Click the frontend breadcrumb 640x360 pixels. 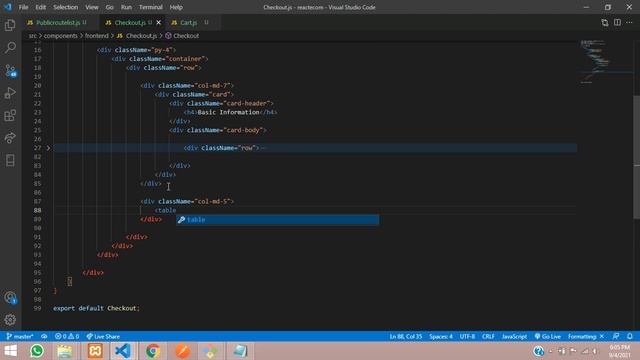[97, 36]
